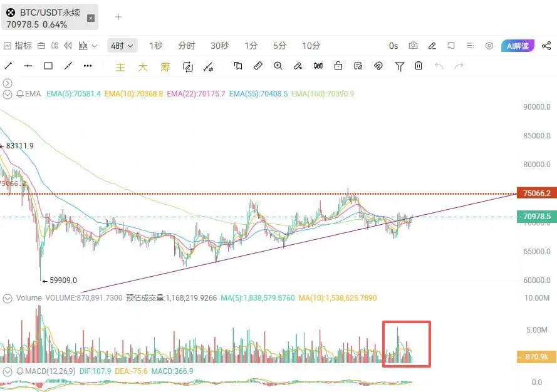557x392 pixels.
Task: Click the EMA(22):70175.7 label
Action: [196, 94]
